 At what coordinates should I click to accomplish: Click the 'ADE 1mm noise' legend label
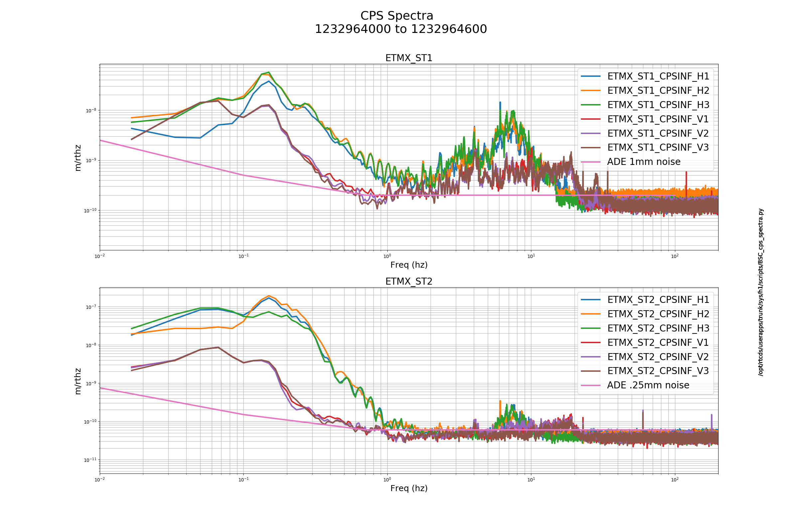(x=644, y=162)
